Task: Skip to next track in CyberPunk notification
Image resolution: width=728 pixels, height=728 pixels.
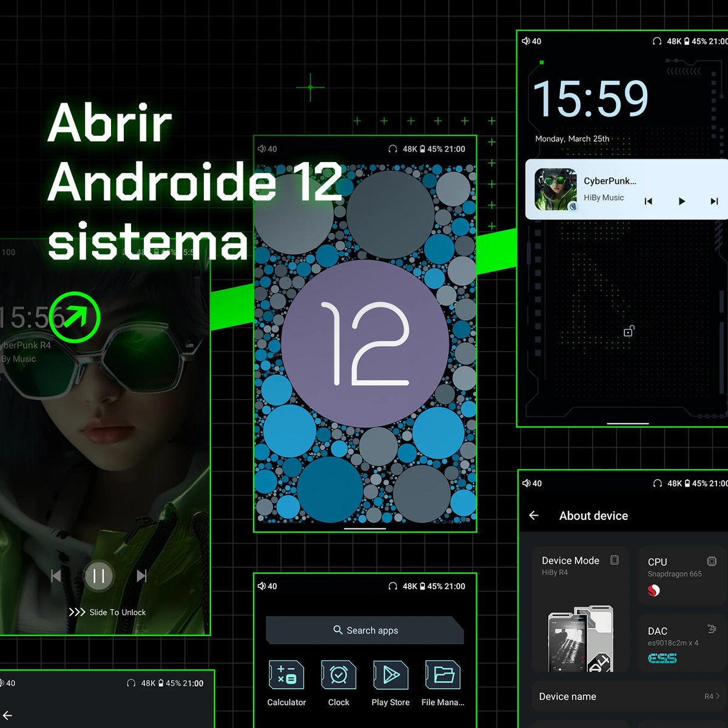Action: pos(714,201)
